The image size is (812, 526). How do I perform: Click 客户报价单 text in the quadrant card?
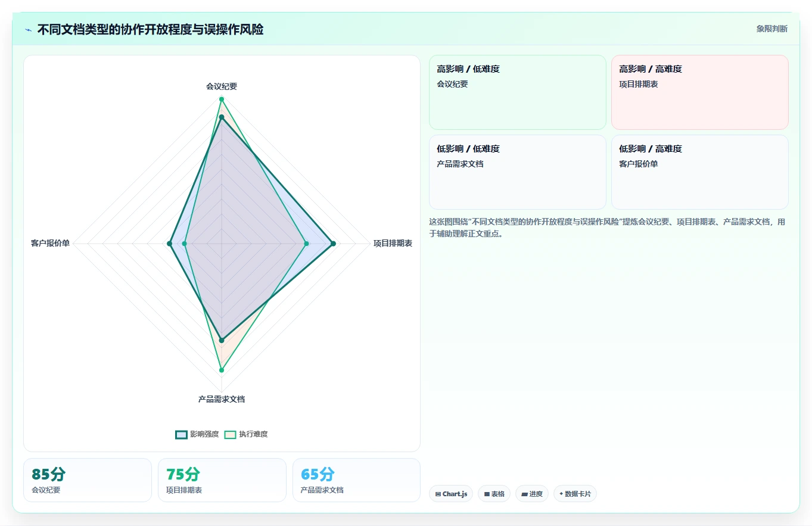639,164
